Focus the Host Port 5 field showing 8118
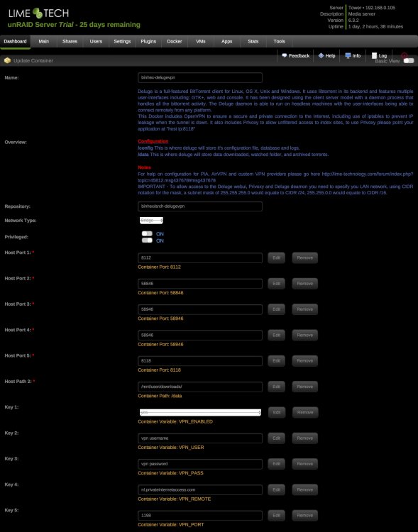Screen dimensions: 418x532 pyautogui.click(x=200, y=361)
